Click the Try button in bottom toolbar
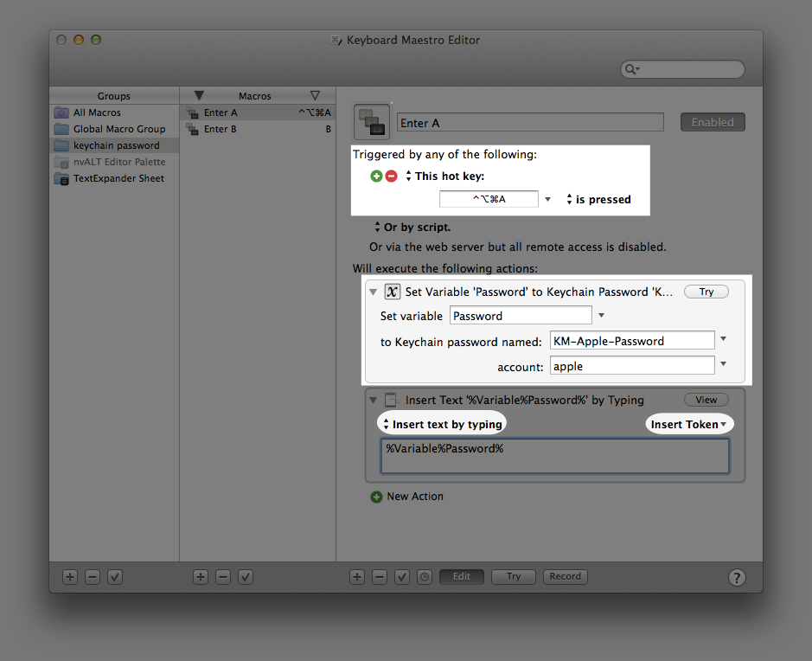Screen dimensions: 812x661 tap(513, 576)
